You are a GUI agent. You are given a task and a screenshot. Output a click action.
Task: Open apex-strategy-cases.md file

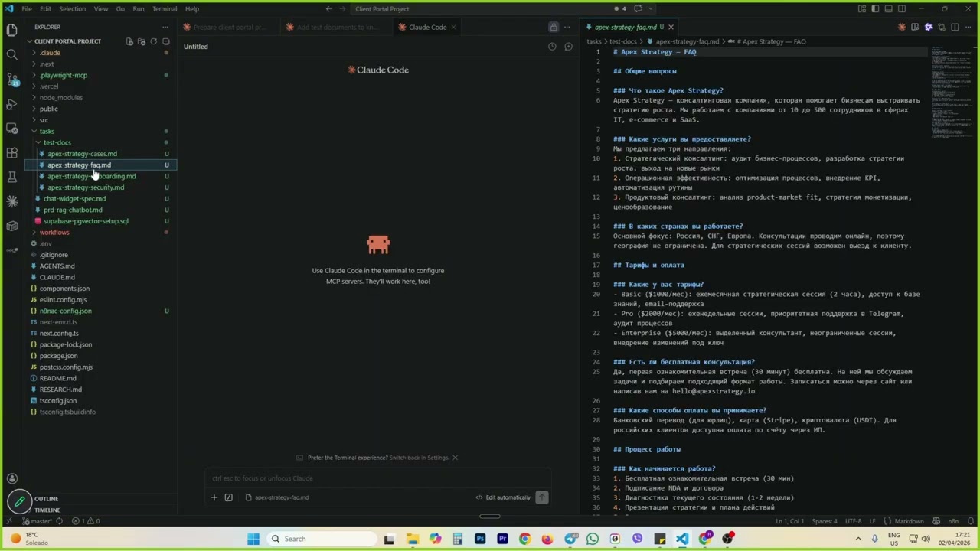coord(100,154)
